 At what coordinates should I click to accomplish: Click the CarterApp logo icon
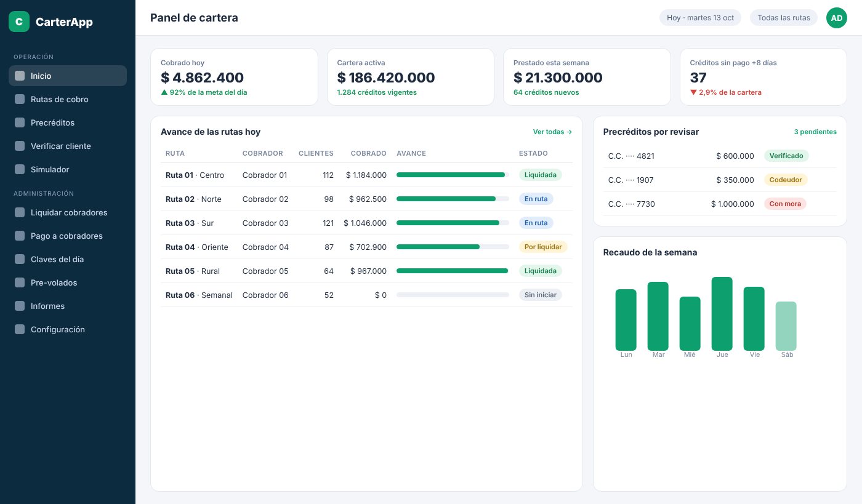coord(19,22)
